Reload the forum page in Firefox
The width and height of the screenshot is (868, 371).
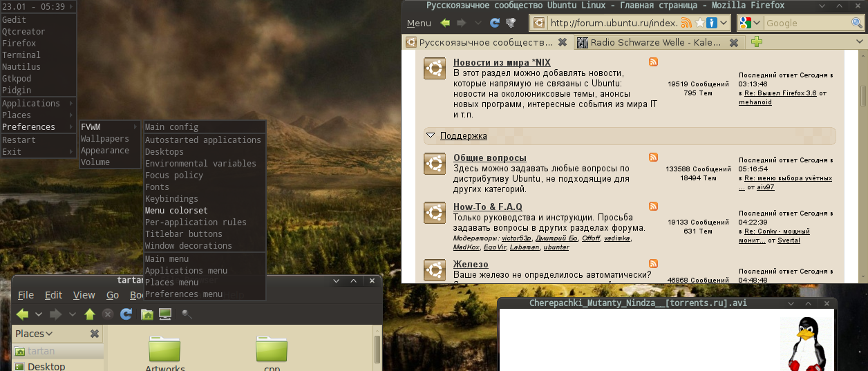tap(495, 23)
